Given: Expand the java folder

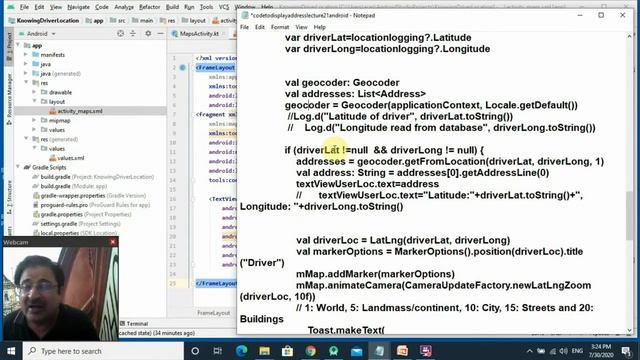Looking at the screenshot, I should (26, 64).
